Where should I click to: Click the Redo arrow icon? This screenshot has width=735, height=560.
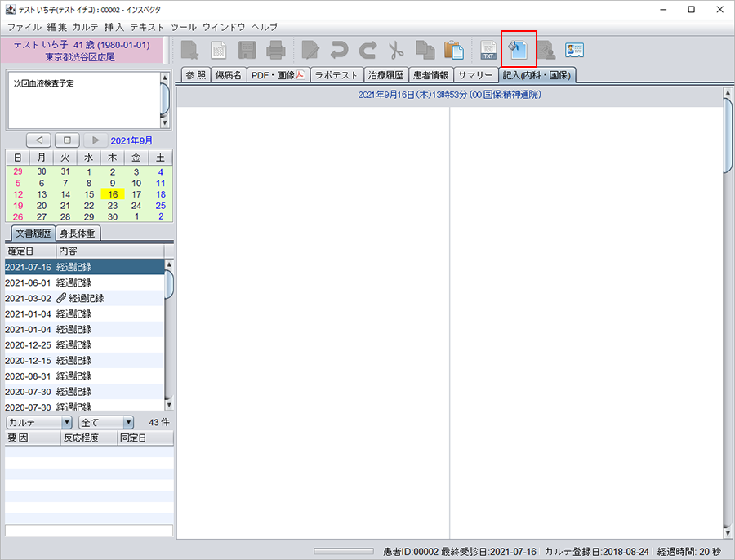click(367, 50)
